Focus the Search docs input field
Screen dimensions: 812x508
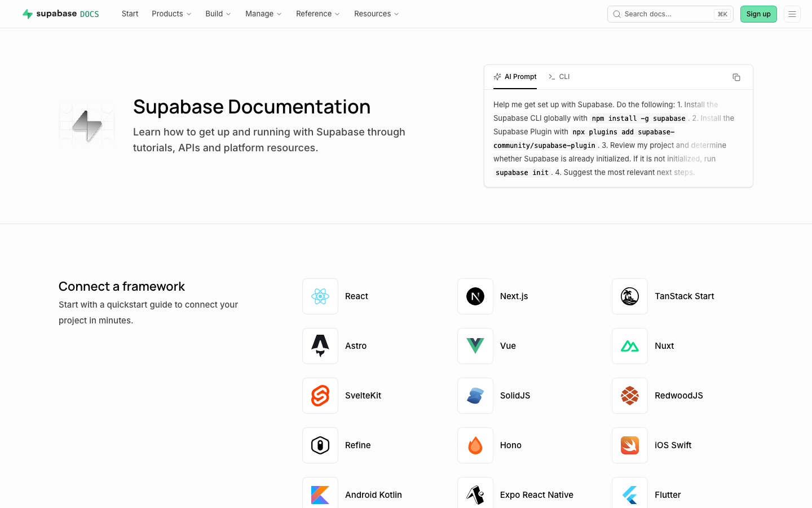click(x=670, y=14)
